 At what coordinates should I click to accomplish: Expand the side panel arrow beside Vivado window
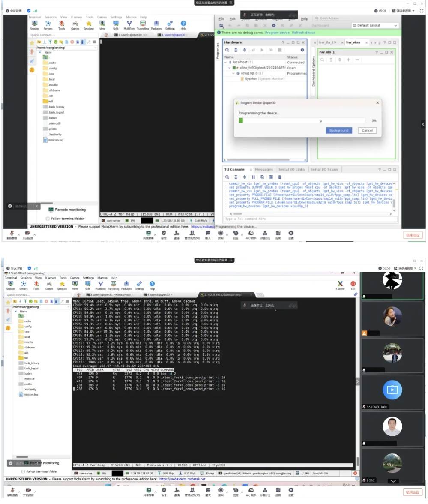coord(423,124)
